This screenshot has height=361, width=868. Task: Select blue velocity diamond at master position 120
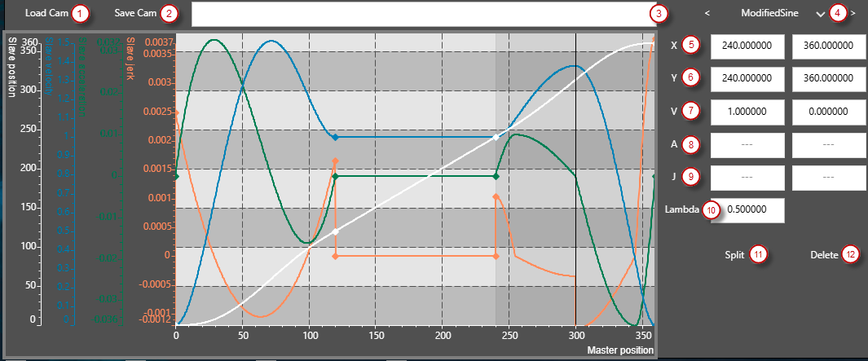[x=336, y=137]
